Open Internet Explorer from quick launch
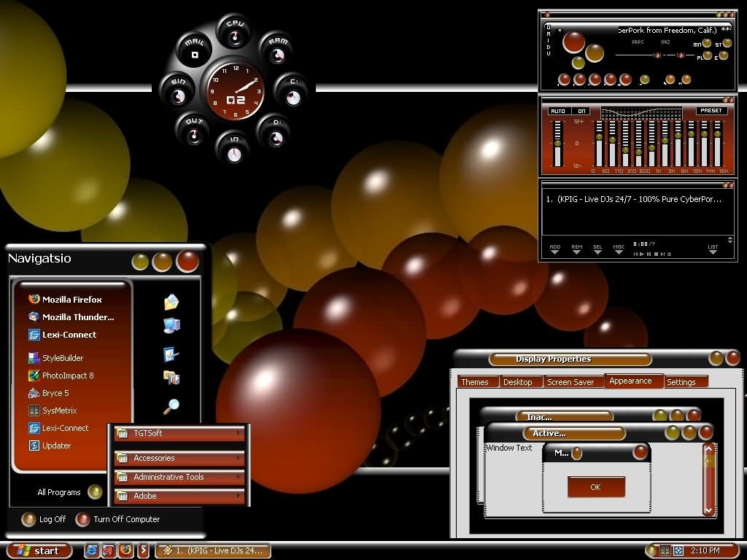The height and width of the screenshot is (560, 747). click(x=91, y=551)
